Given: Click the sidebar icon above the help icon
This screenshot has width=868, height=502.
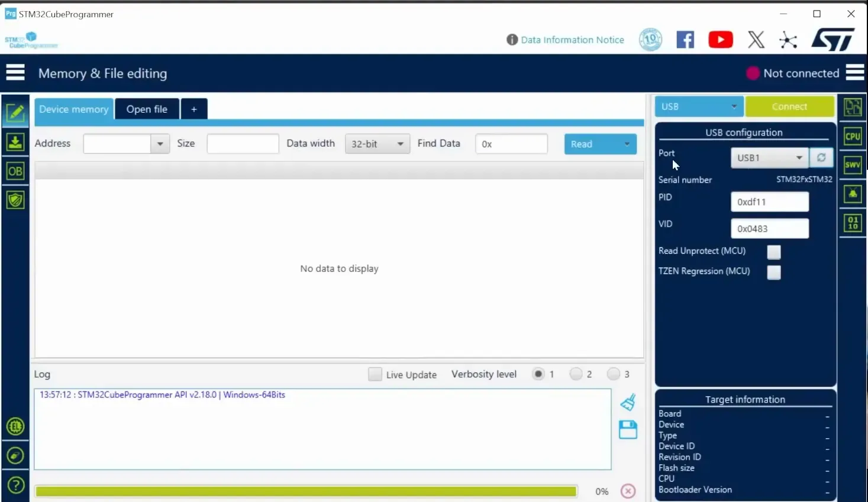Looking at the screenshot, I should (x=15, y=455).
